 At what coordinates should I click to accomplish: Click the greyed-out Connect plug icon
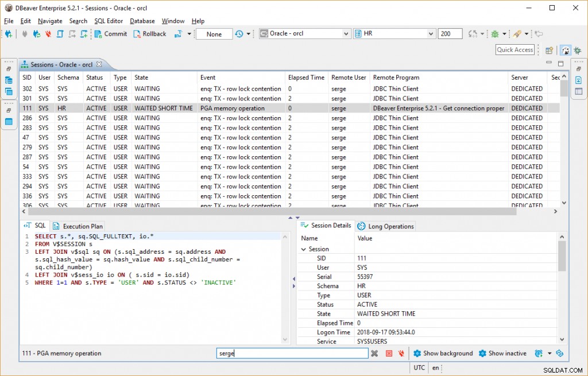click(x=25, y=34)
